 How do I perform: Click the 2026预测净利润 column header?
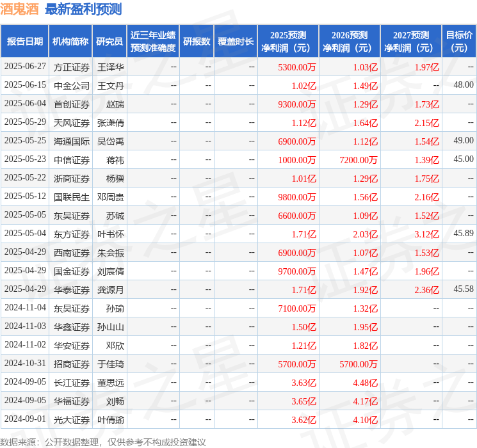click(x=350, y=42)
